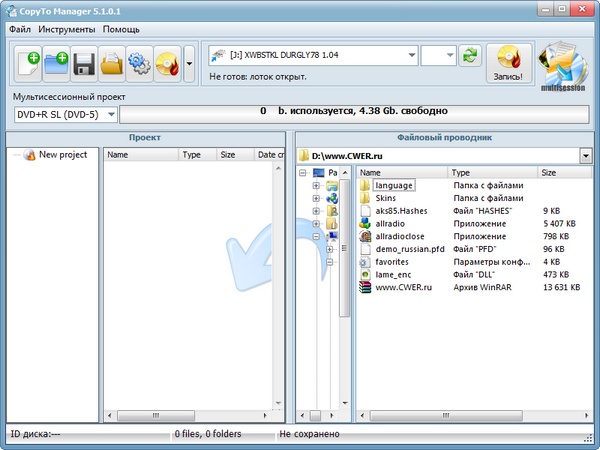The height and width of the screenshot is (450, 600).
Task: Open the dropdown arrow beside the burn disc icon
Action: click(190, 65)
